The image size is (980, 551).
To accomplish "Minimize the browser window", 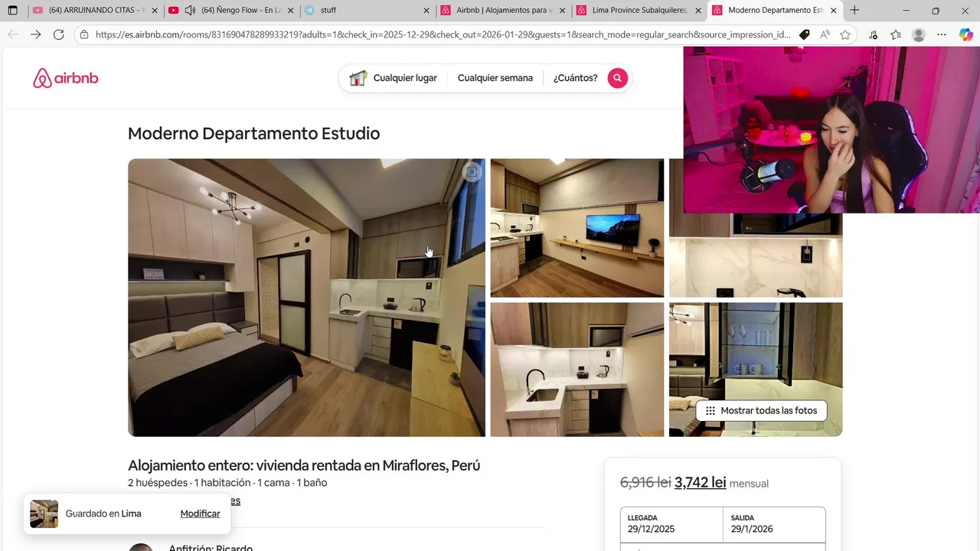I will pyautogui.click(x=906, y=11).
